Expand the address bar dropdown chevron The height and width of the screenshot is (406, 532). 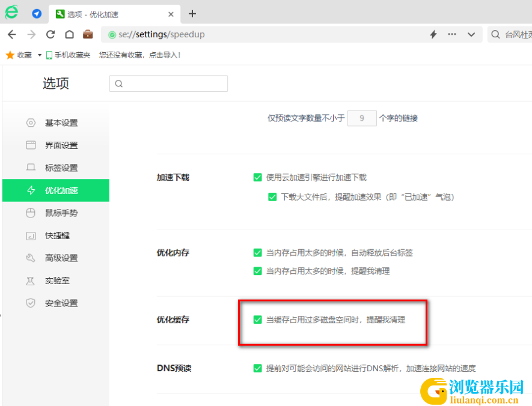[471, 35]
